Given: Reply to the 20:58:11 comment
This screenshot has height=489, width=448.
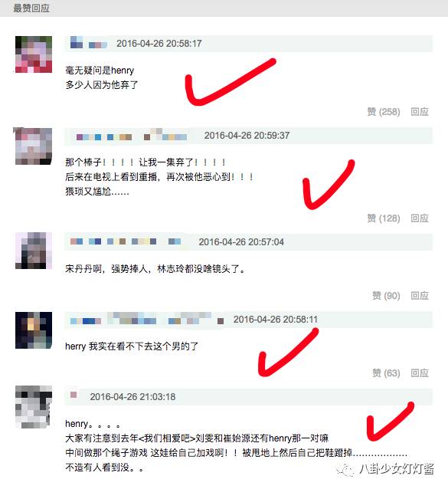Looking at the screenshot, I should [x=420, y=373].
